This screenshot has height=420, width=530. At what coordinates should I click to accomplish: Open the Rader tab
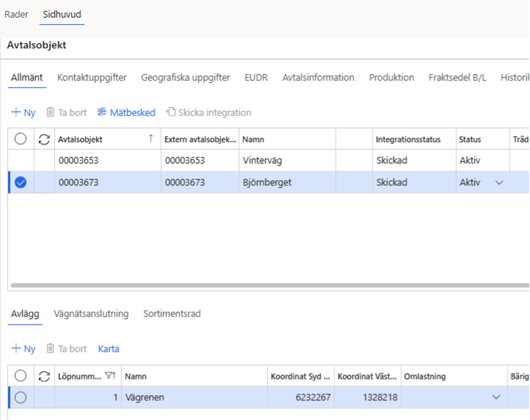tap(16, 14)
